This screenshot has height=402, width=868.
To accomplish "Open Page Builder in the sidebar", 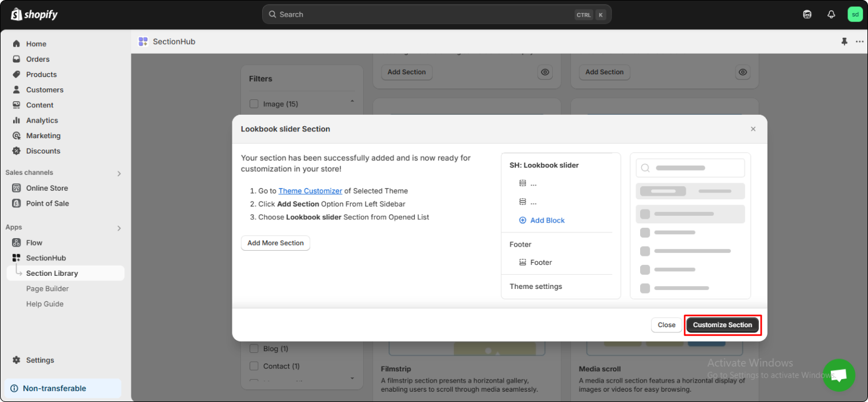I will (x=47, y=289).
